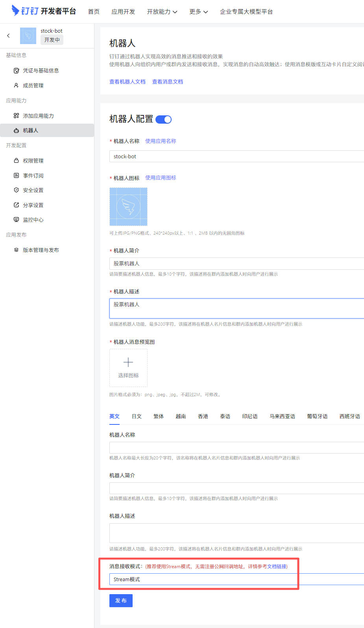Click the English 机器人名称 empty input
This screenshot has width=364, height=628.
[237, 448]
